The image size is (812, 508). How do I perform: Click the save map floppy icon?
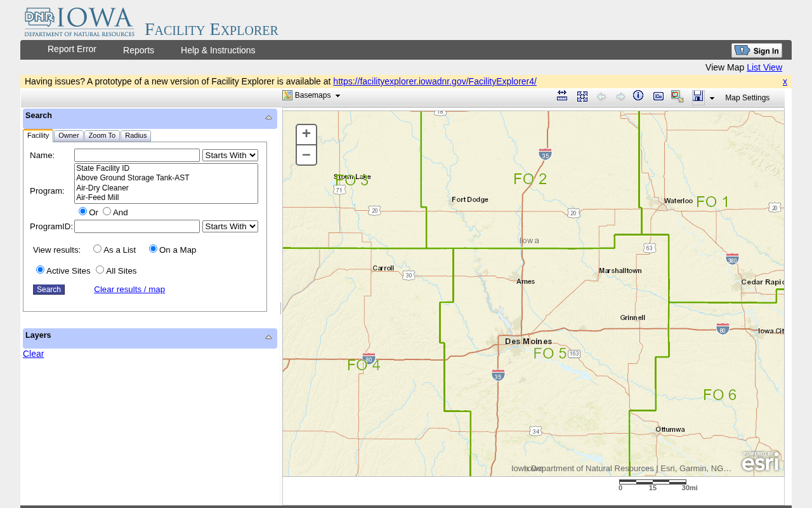(x=698, y=97)
